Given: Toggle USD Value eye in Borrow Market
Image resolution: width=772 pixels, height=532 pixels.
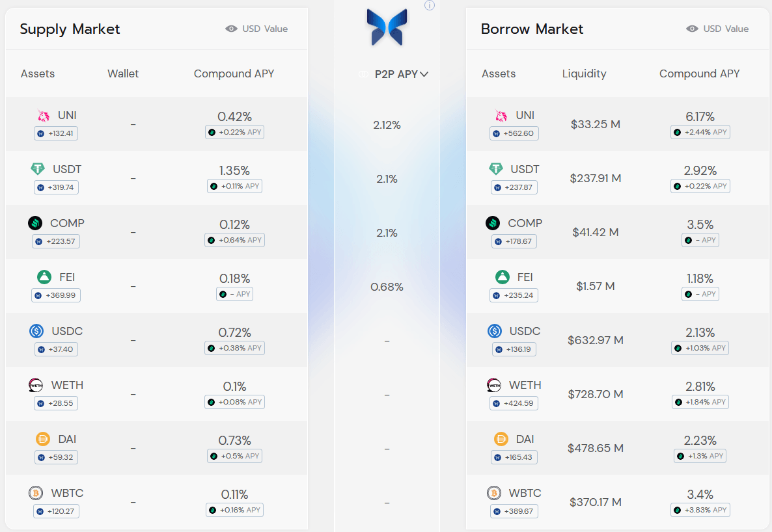Looking at the screenshot, I should click(692, 29).
